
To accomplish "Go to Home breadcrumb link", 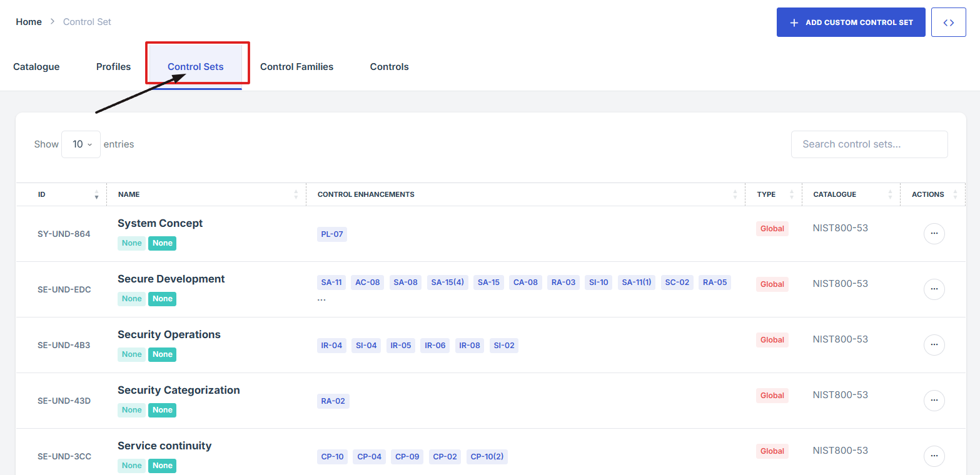I will tap(29, 22).
